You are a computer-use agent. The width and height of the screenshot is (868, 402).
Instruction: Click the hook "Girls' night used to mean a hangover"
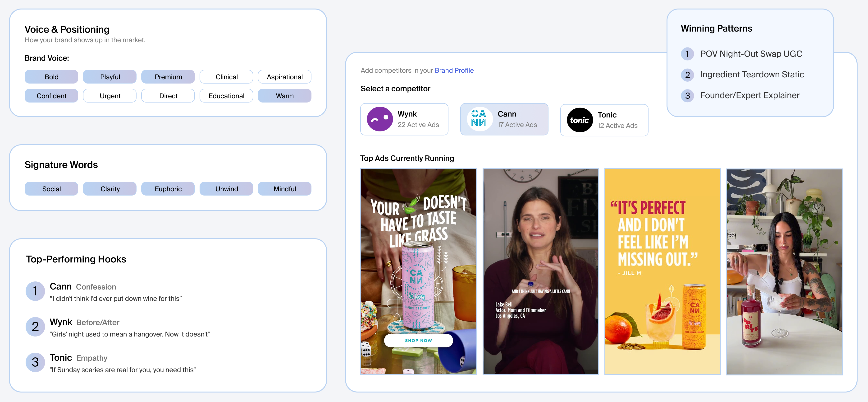pos(130,334)
